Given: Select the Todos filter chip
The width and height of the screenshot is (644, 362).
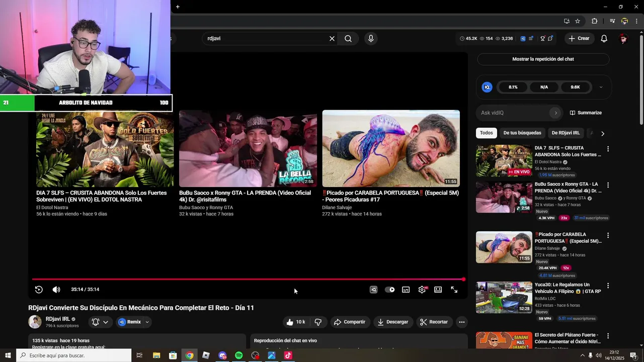Looking at the screenshot, I should coord(487,133).
